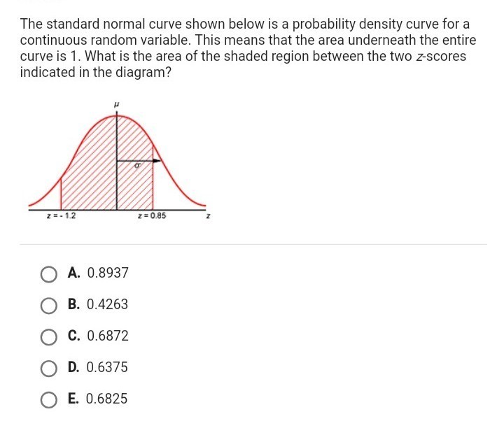Click the answer text 0.6825

click(x=106, y=399)
